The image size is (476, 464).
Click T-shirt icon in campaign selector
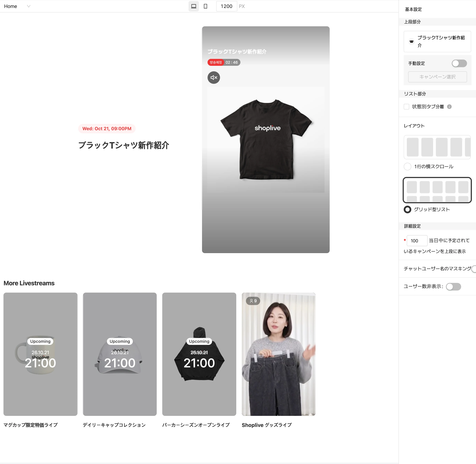pos(411,41)
